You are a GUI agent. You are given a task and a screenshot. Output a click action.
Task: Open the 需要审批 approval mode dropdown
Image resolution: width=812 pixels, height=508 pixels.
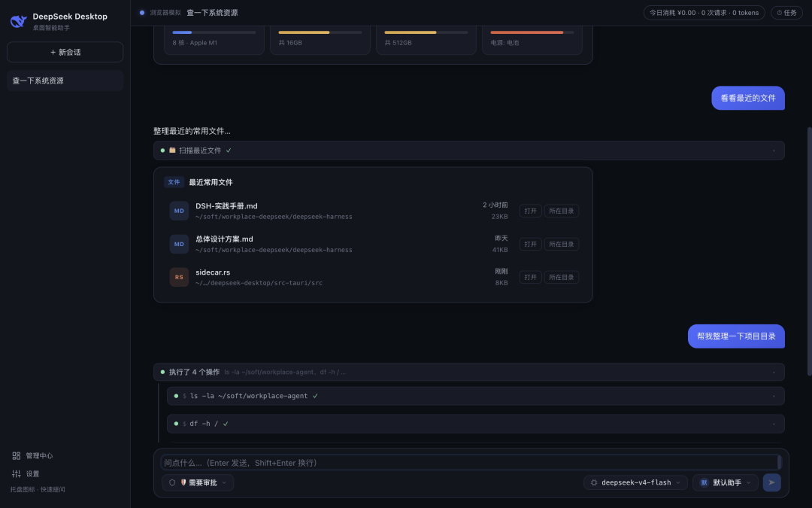click(x=197, y=482)
